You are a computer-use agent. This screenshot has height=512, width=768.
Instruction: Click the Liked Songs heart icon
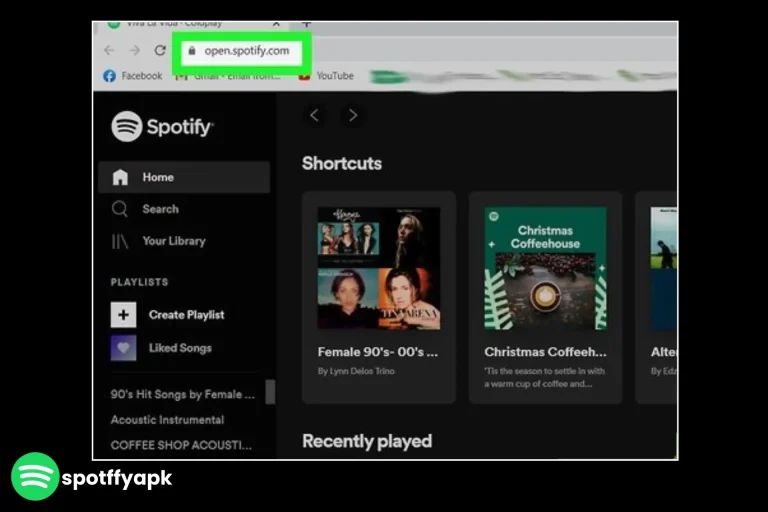pos(123,348)
